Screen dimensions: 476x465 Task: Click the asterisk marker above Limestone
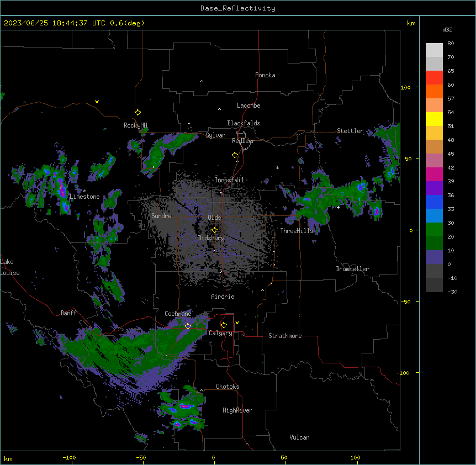[85, 191]
